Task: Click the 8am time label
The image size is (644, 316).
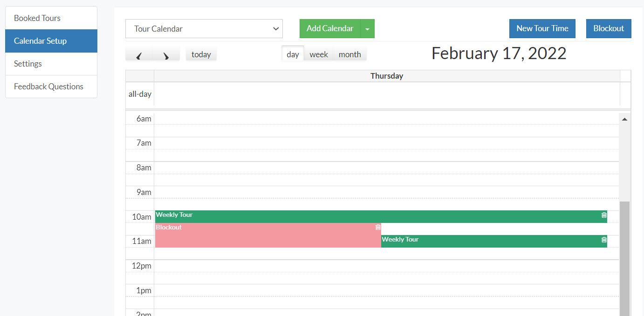Action: [x=144, y=168]
